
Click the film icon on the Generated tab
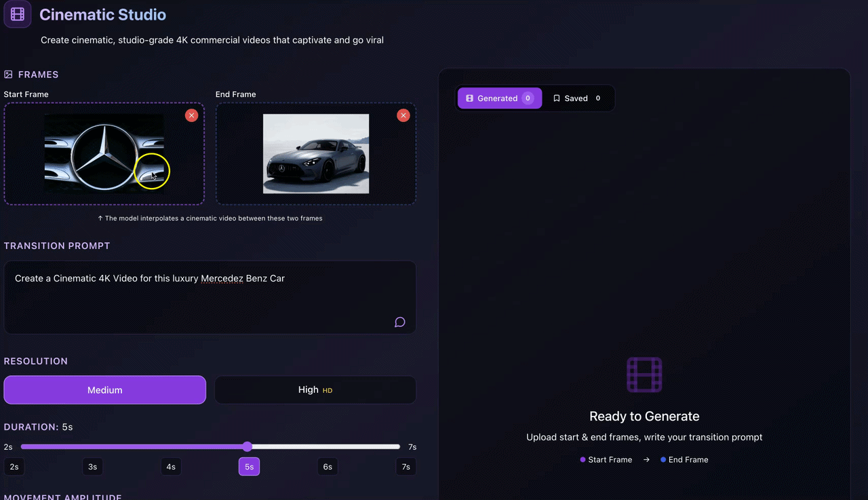pos(469,98)
